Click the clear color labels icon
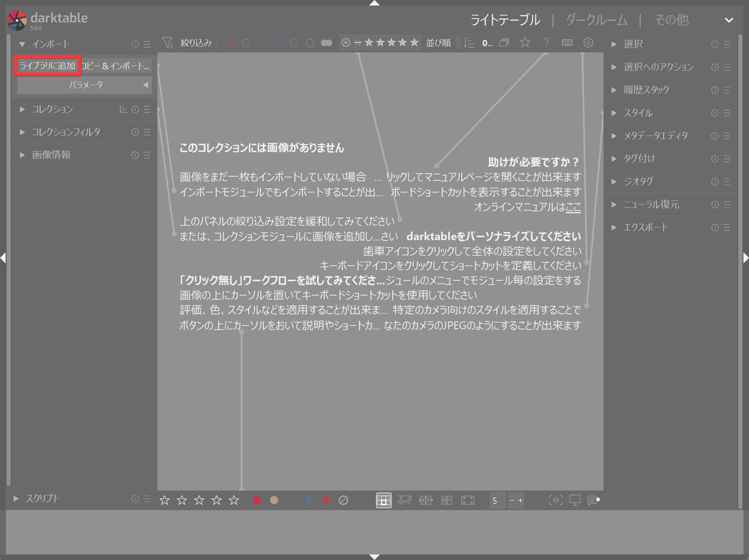Viewport: 749px width, 560px height. (343, 501)
